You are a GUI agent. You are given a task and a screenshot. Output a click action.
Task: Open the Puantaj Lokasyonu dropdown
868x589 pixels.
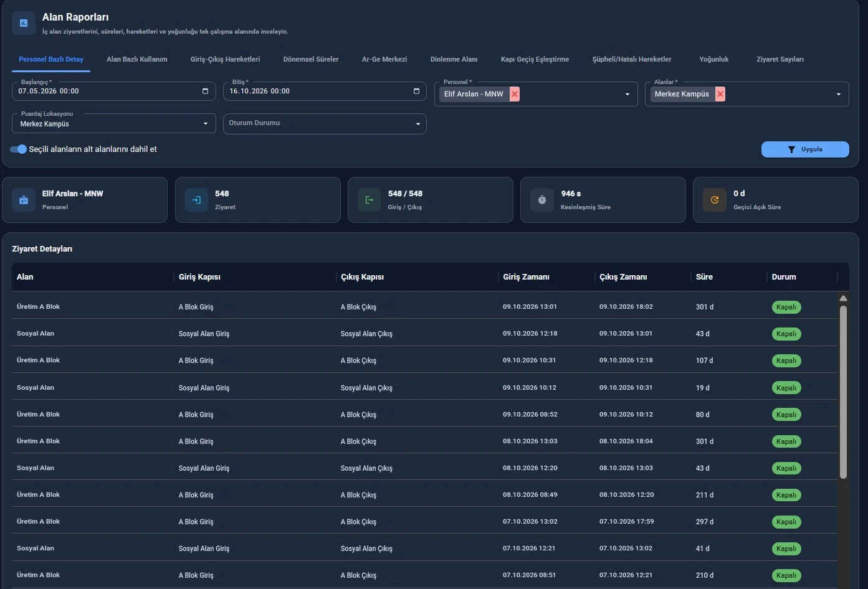[x=114, y=124]
